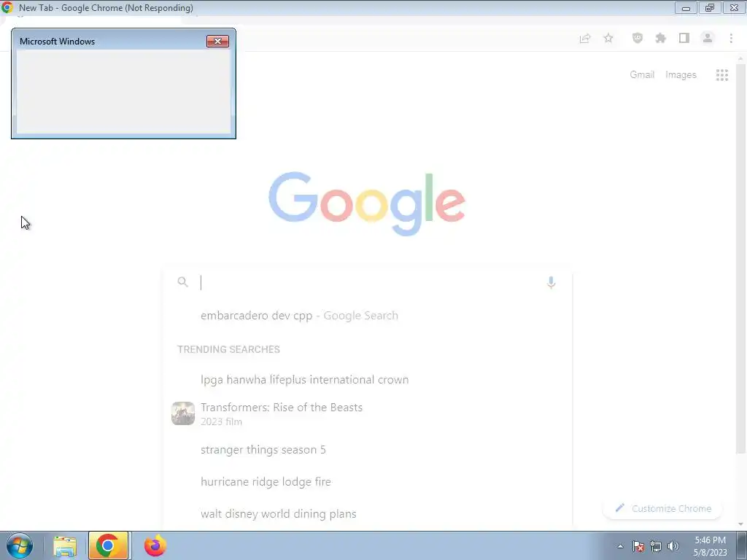The image size is (747, 560).
Task: Start voice search with microphone icon
Action: click(x=551, y=282)
